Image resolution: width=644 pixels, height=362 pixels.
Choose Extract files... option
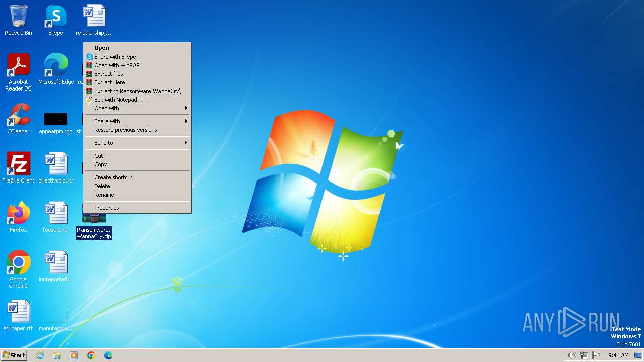pyautogui.click(x=137, y=74)
